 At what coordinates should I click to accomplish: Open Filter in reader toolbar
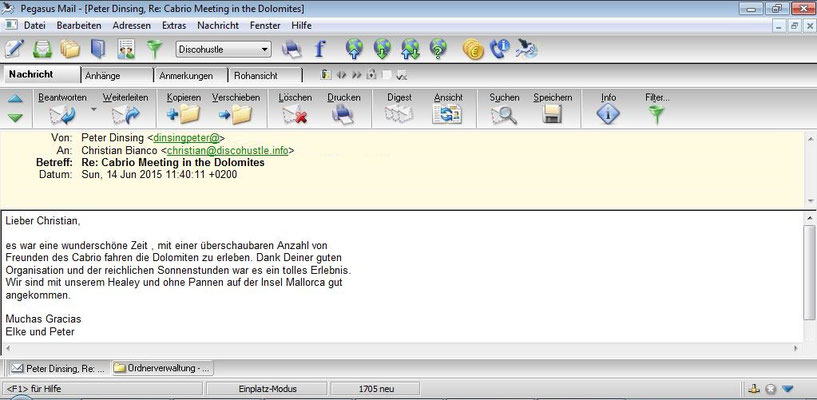tap(657, 109)
